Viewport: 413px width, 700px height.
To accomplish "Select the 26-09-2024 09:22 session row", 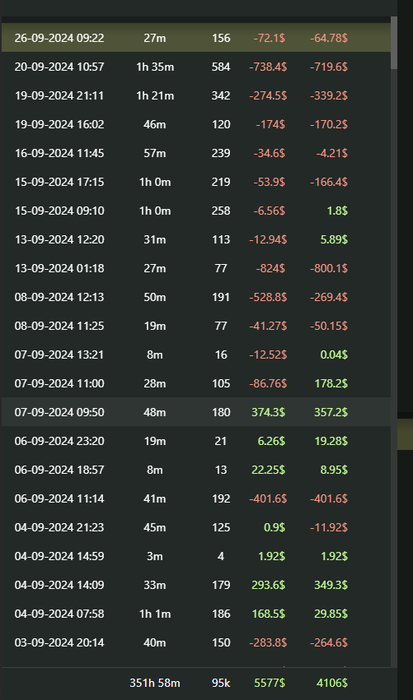I will [x=196, y=38].
